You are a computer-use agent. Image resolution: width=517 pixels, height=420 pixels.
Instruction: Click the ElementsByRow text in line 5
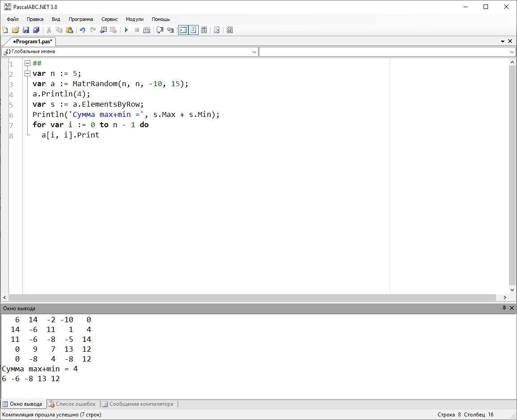click(x=111, y=104)
